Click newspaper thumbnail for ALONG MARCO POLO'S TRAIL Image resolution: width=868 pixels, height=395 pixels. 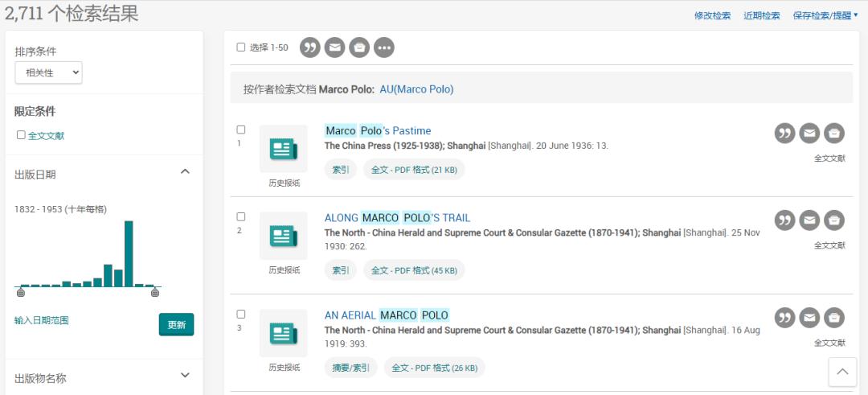[x=284, y=236]
